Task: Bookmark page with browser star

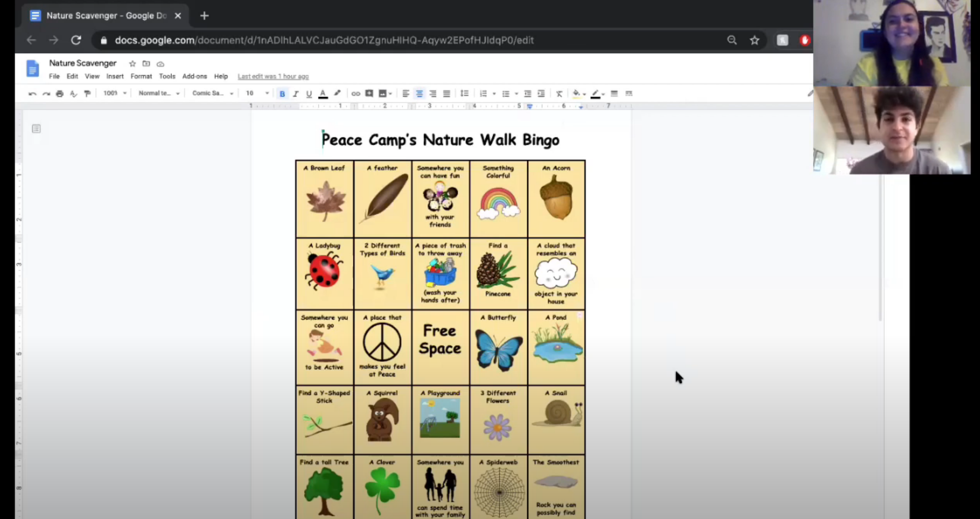Action: [x=755, y=40]
